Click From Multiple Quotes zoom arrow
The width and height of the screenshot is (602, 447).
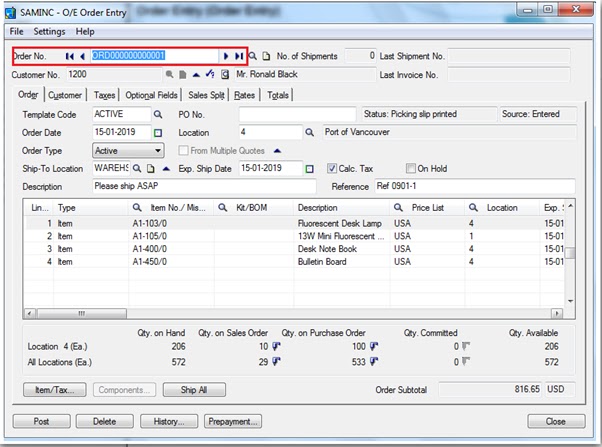point(277,151)
